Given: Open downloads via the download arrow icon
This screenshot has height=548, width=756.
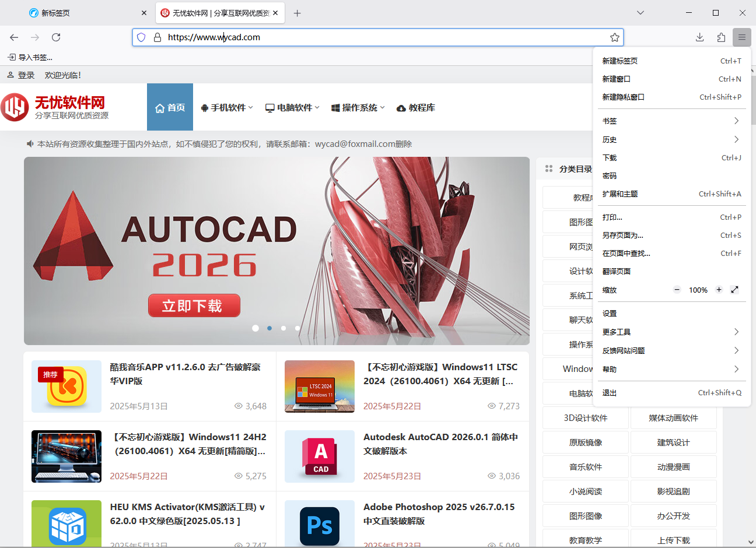Looking at the screenshot, I should pos(699,37).
